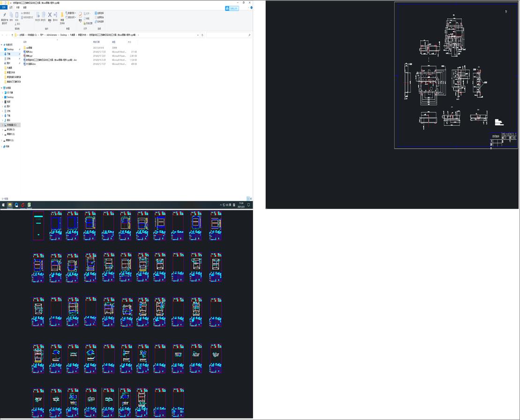Click the Properties checkmark icon in ribbon
520x420 pixels.
80,15
